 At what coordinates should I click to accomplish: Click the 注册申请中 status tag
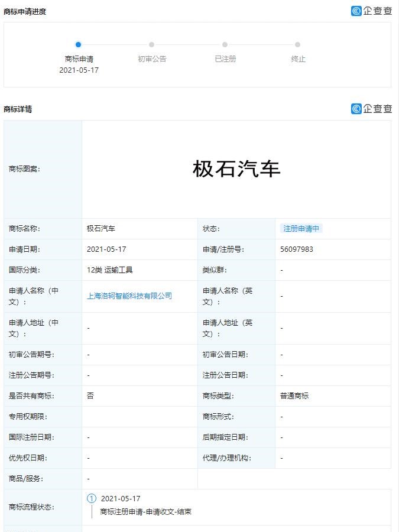click(301, 229)
